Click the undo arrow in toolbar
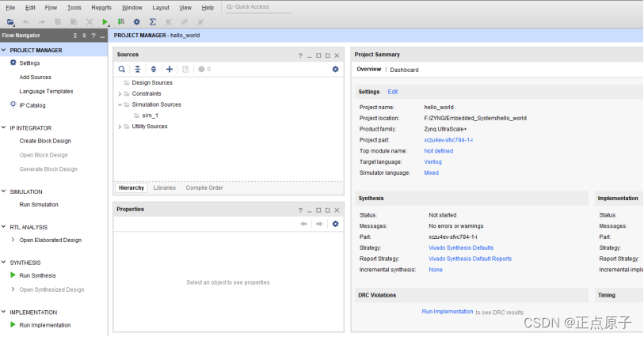Image resolution: width=644 pixels, height=337 pixels. (x=26, y=22)
